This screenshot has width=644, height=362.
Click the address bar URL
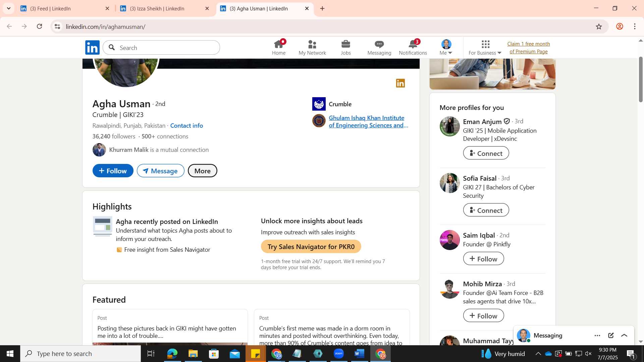pos(106,26)
